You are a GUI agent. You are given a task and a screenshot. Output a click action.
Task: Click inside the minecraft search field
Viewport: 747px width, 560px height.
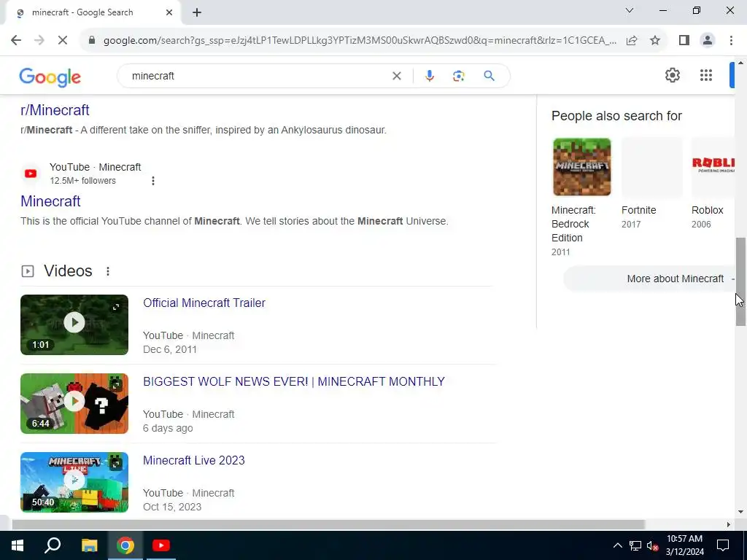(258, 76)
